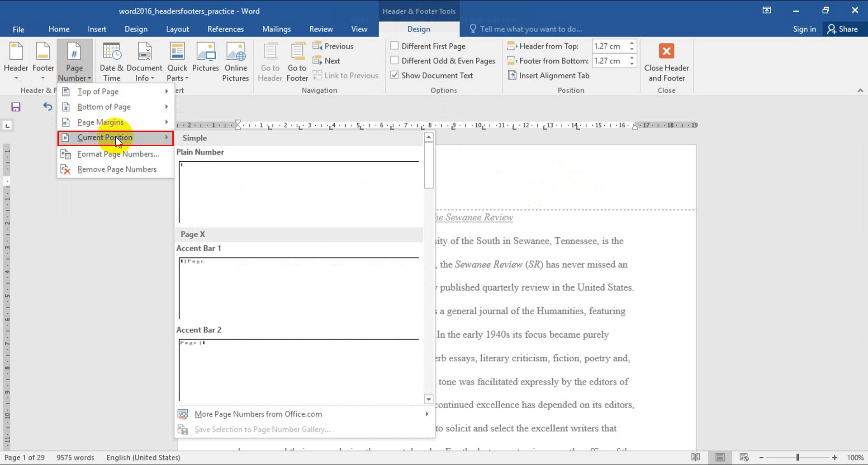Screen dimensions: 868x465
Task: Insert Online Pictures
Action: tap(236, 61)
